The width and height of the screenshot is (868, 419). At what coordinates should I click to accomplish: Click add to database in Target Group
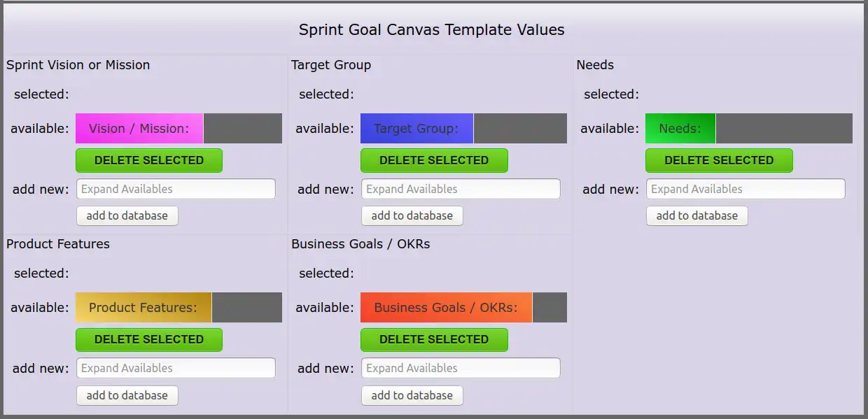(412, 215)
